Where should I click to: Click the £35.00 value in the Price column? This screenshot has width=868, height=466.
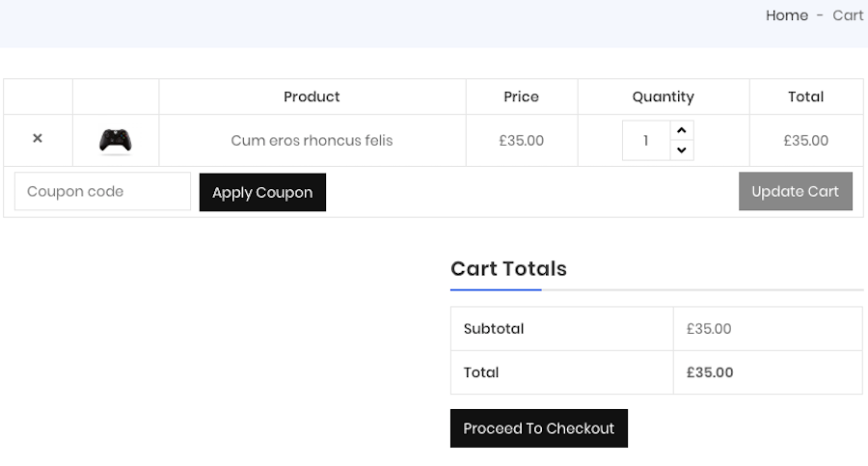[521, 141]
